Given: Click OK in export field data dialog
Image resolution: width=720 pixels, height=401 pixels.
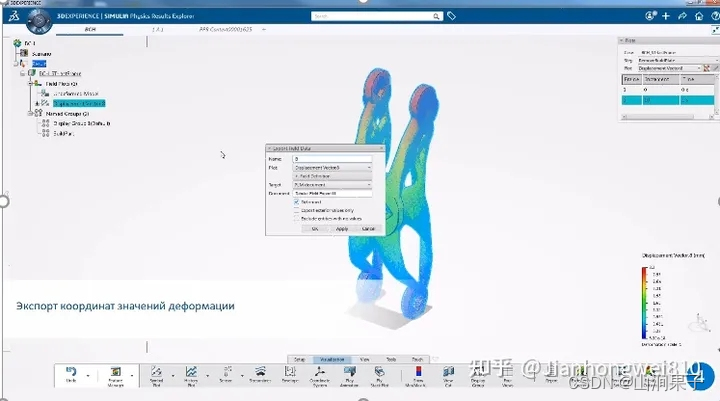Looking at the screenshot, I should [x=315, y=229].
